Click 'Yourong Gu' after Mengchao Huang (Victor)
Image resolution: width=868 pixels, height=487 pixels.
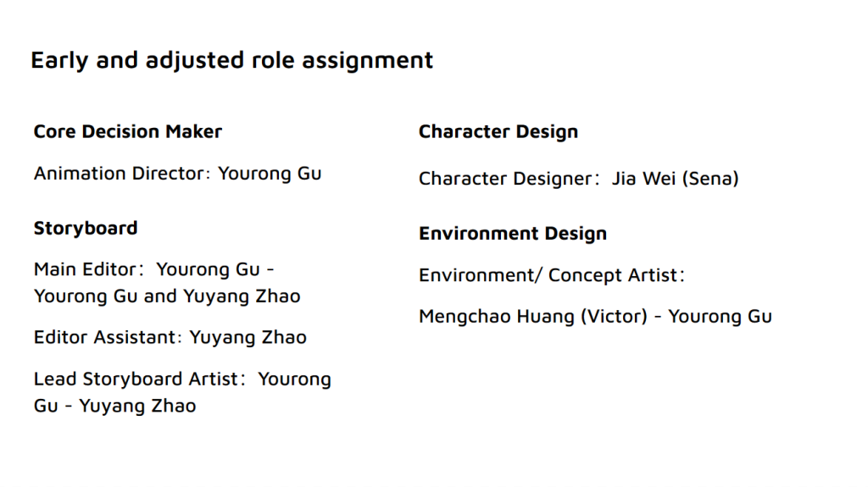pos(721,317)
